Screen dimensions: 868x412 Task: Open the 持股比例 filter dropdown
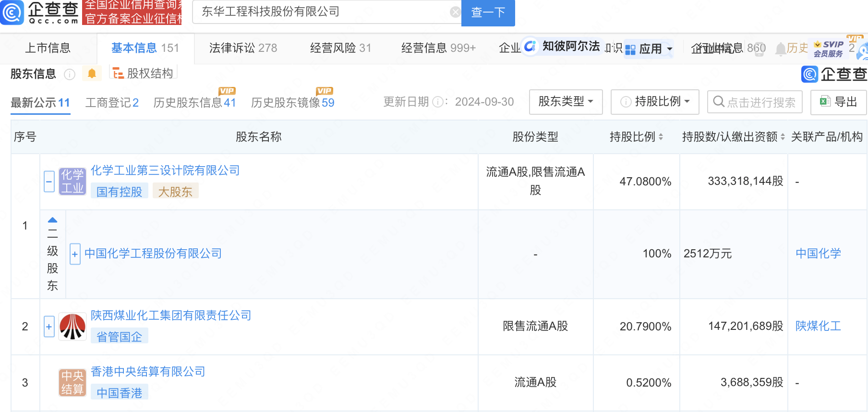pos(655,102)
